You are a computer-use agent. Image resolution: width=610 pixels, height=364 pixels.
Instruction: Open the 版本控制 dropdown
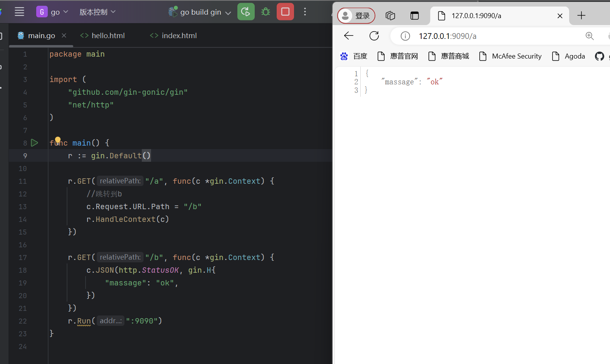pyautogui.click(x=97, y=12)
